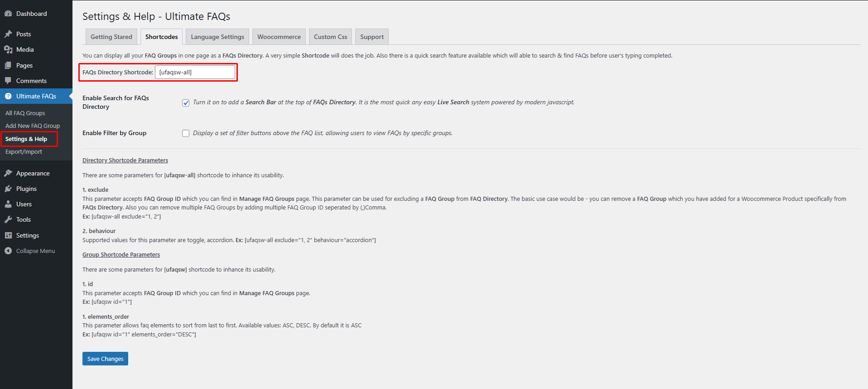
Task: Click the Collapse Menu arrow icon
Action: [8, 251]
